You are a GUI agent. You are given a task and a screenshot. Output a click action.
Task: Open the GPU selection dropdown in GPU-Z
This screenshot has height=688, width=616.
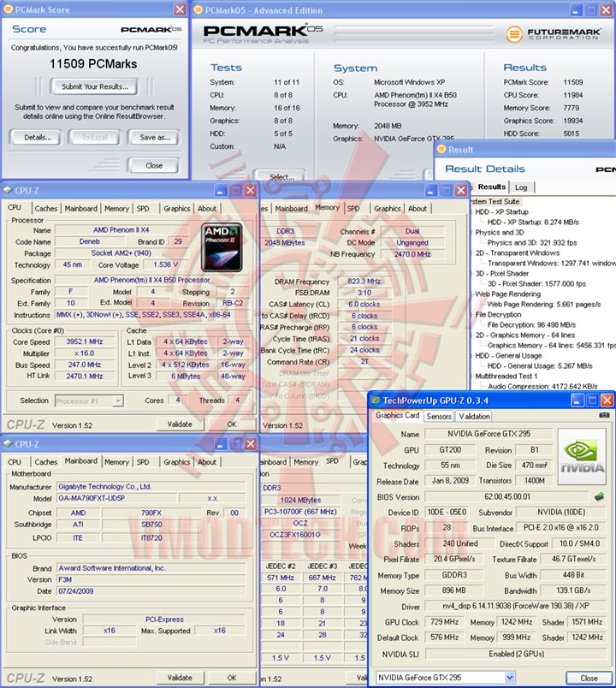[509, 677]
